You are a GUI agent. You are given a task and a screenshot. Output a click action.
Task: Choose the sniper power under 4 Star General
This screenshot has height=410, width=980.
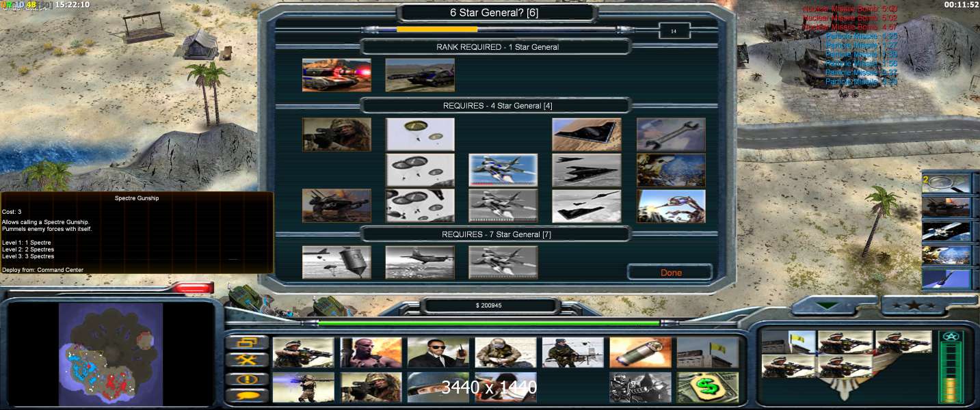[x=336, y=135]
